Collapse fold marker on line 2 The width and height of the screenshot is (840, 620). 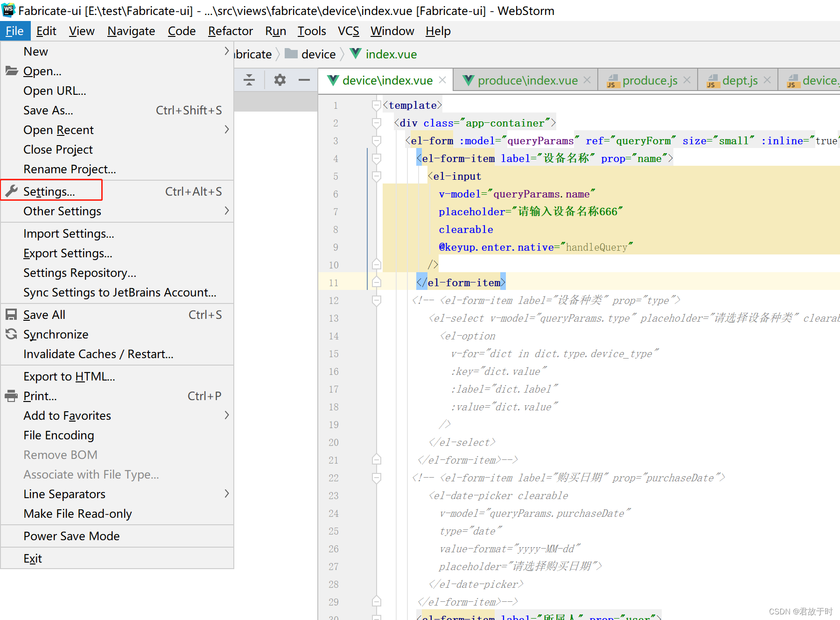tap(377, 123)
